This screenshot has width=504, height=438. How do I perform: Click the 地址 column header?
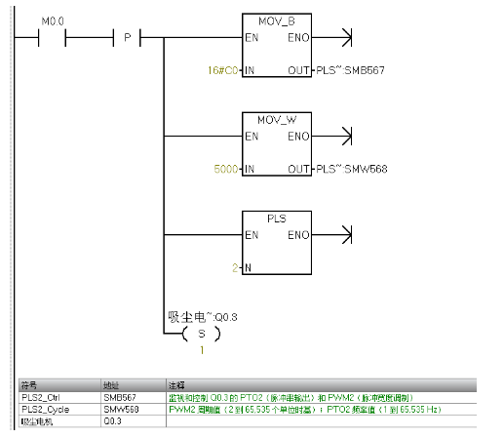[134, 385]
